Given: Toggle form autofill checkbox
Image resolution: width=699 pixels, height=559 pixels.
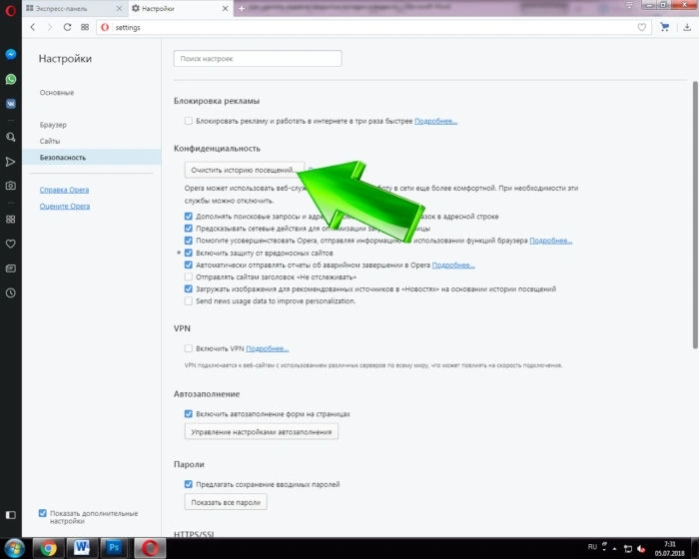Looking at the screenshot, I should (189, 414).
